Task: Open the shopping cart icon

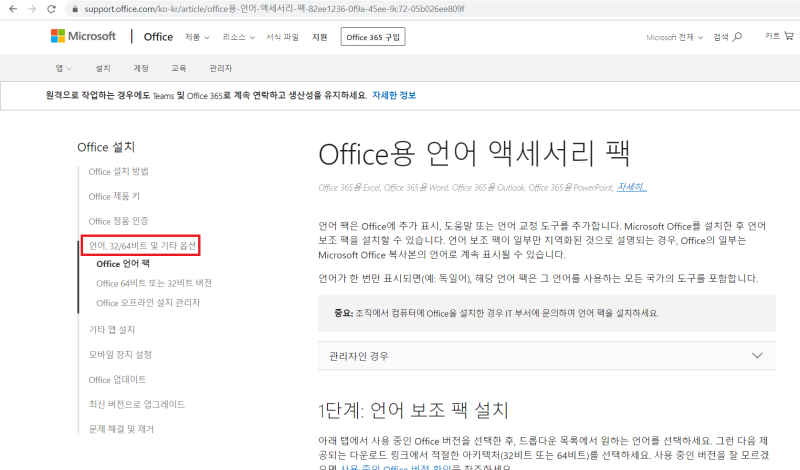Action: coord(789,36)
